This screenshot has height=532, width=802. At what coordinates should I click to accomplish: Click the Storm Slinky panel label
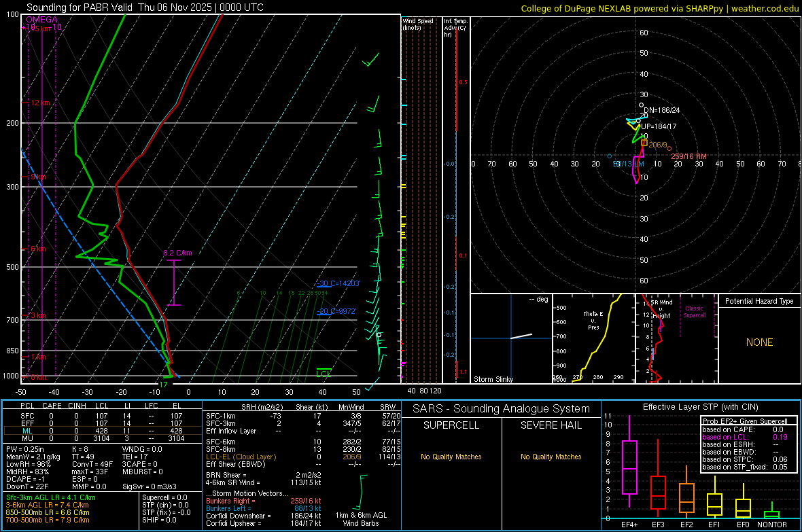(x=493, y=379)
